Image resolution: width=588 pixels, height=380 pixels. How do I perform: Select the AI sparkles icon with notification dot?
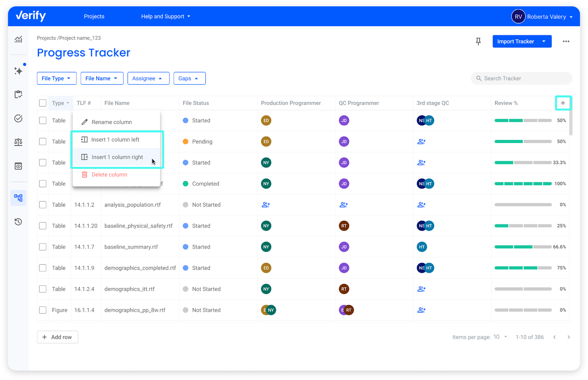18,71
